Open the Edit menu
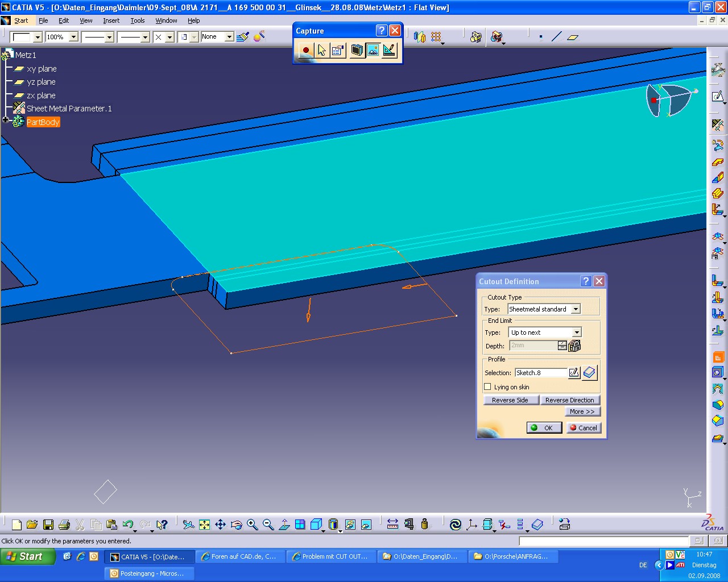The height and width of the screenshot is (582, 728). (64, 20)
